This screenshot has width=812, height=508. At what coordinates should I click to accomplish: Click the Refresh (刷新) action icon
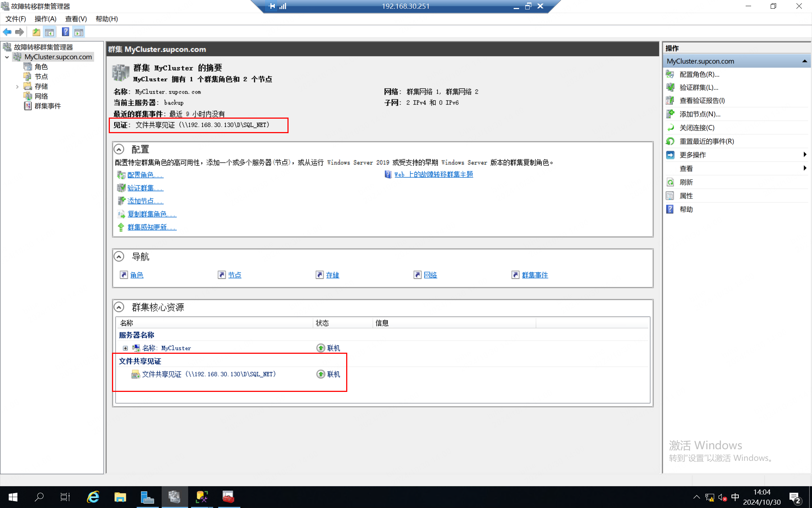(670, 182)
